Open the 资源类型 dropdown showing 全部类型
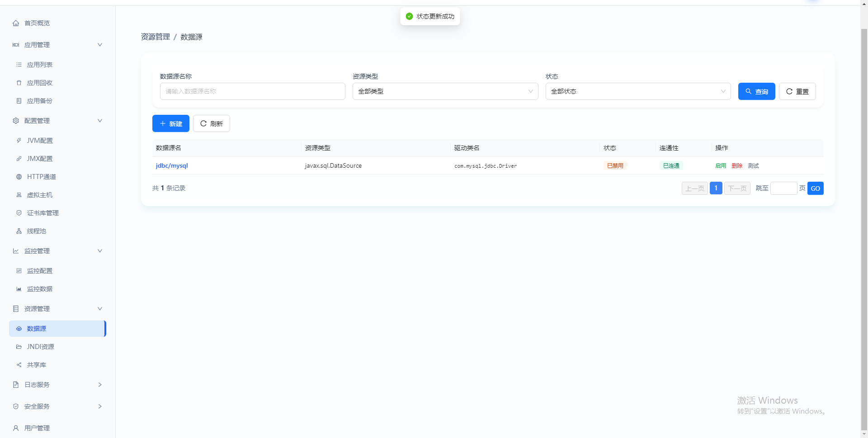Image resolution: width=868 pixels, height=438 pixels. tap(445, 91)
